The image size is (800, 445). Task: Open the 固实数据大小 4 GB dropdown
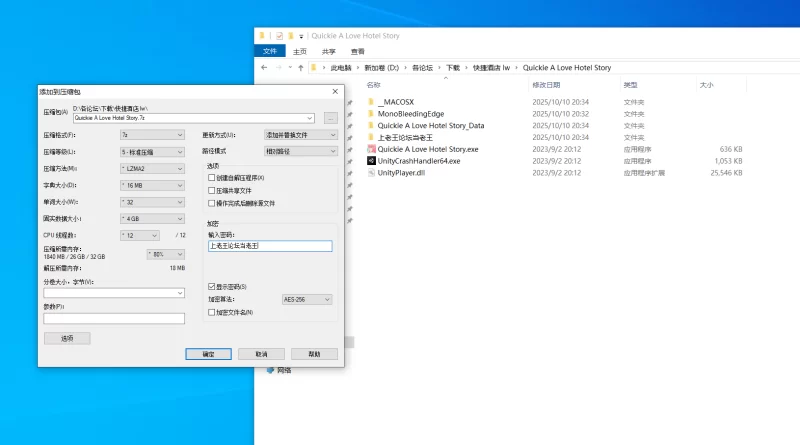[152, 218]
